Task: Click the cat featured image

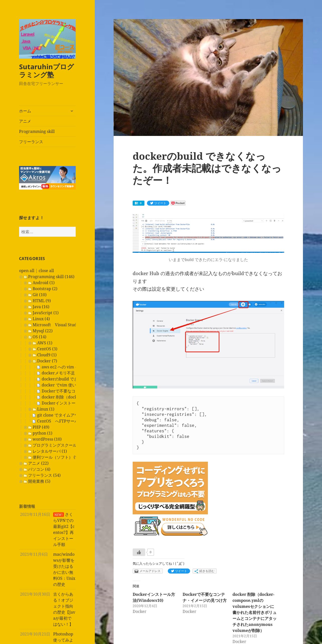Action: pos(208,77)
